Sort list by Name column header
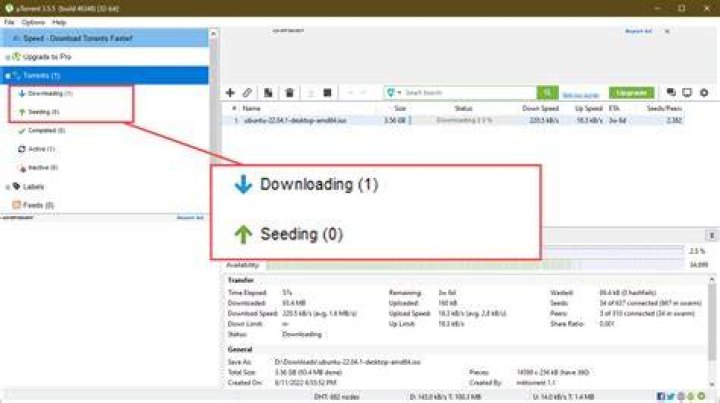720x403 pixels. click(x=252, y=108)
